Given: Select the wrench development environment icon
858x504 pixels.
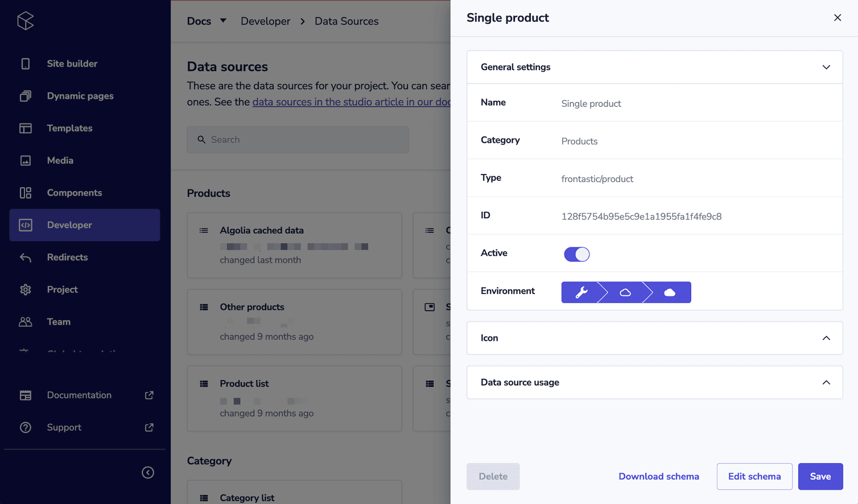Looking at the screenshot, I should click(x=580, y=292).
